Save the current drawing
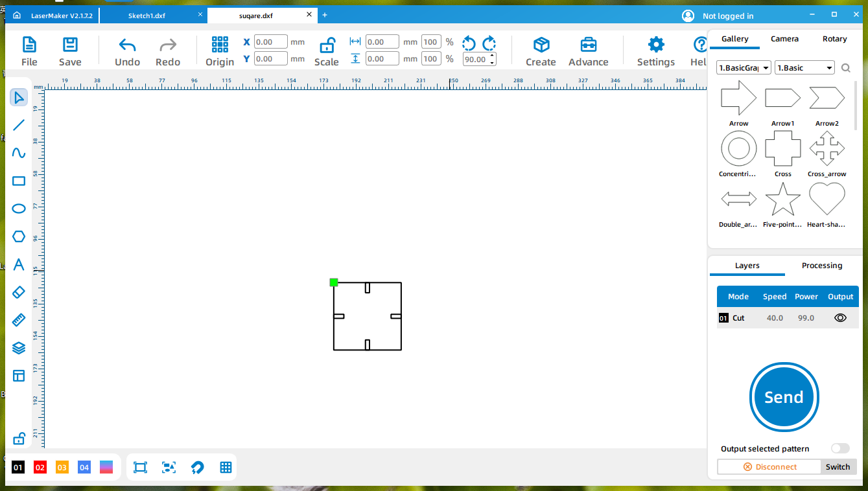Image resolution: width=868 pixels, height=491 pixels. coord(70,45)
